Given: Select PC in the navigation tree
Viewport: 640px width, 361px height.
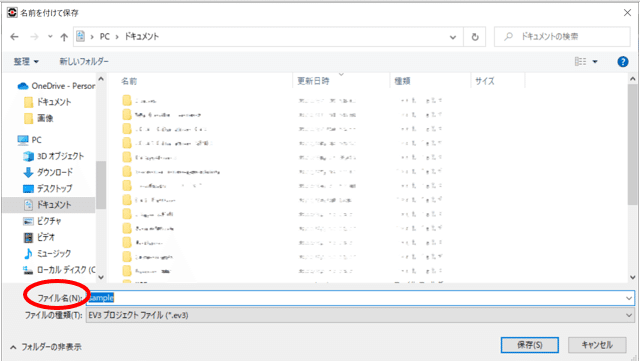Looking at the screenshot, I should pos(36,140).
